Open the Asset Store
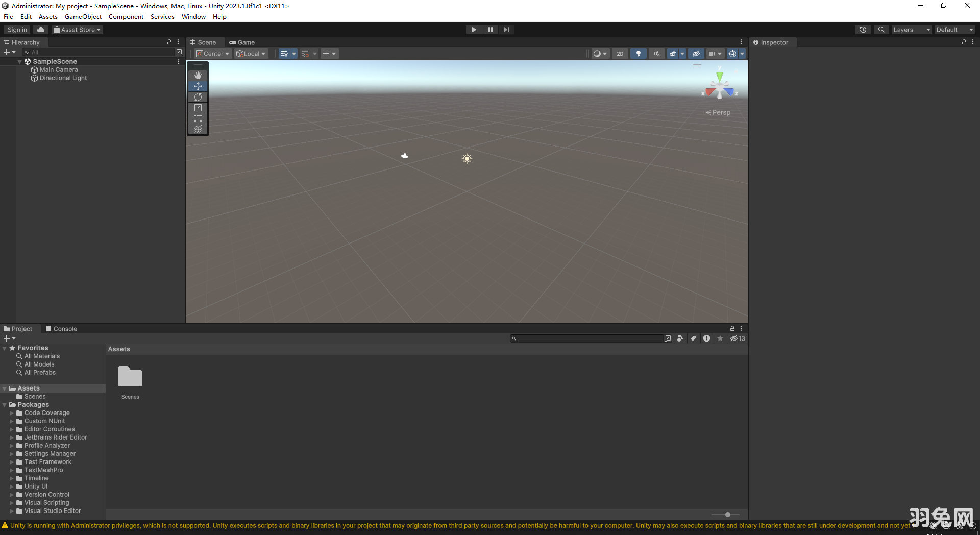This screenshot has height=535, width=980. [x=77, y=29]
